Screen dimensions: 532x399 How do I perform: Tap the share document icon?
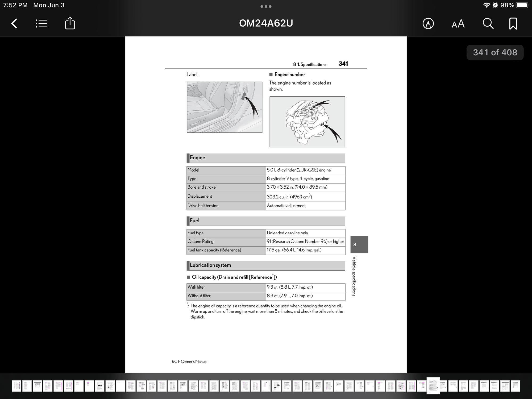[70, 23]
